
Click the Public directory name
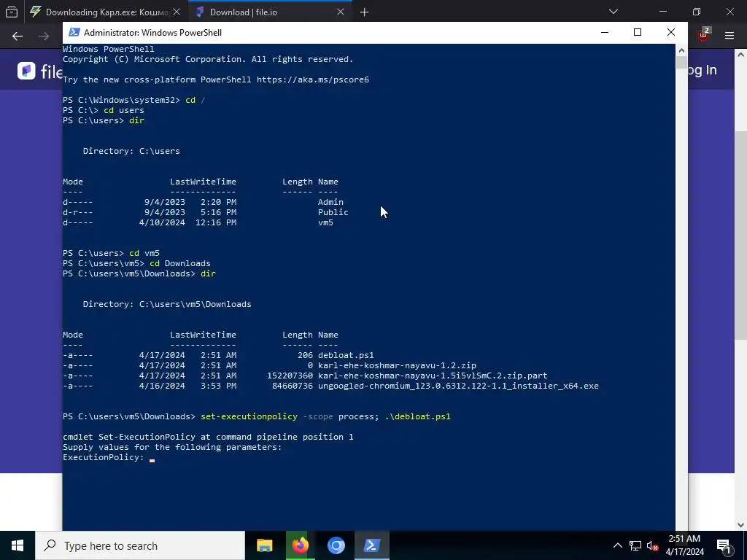333,212
